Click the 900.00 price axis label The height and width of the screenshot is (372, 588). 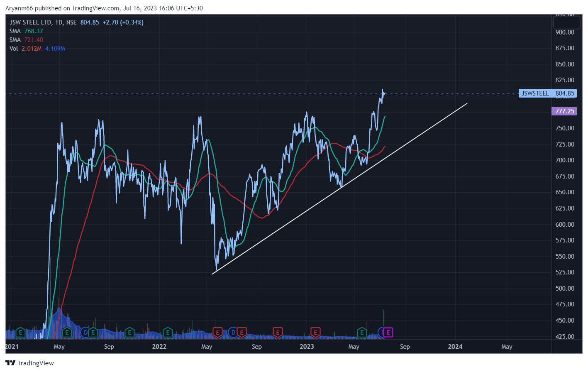565,32
